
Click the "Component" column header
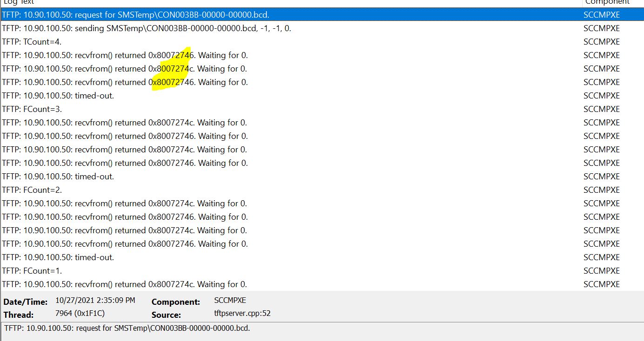click(607, 2)
